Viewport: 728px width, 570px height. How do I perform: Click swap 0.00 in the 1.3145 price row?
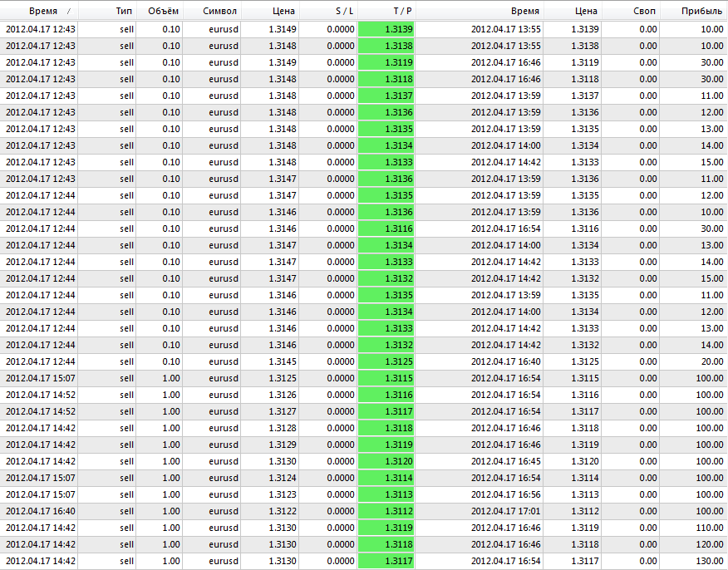click(x=647, y=361)
